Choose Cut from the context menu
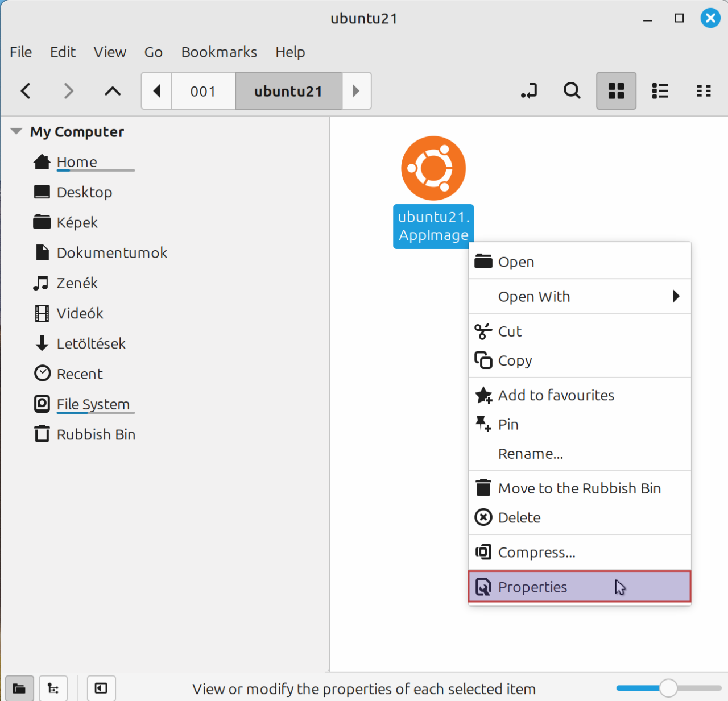Screen dimensions: 728x701 tap(580, 331)
